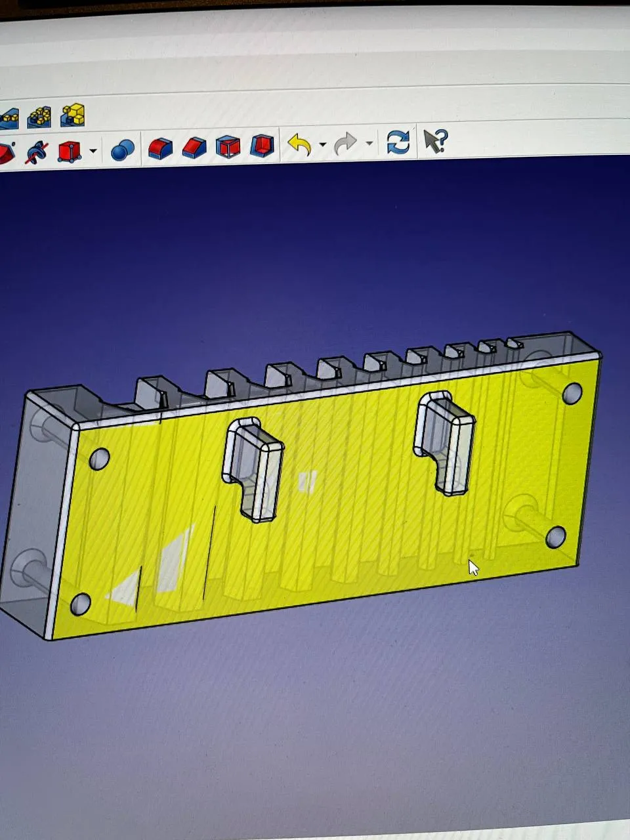The width and height of the screenshot is (630, 840).
Task: Apply the Fillet tool
Action: [159, 148]
